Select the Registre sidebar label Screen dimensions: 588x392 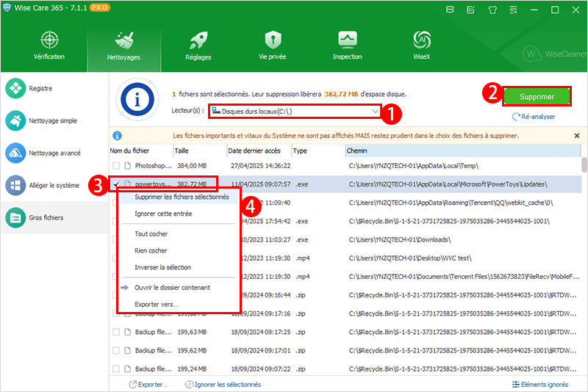pos(40,88)
